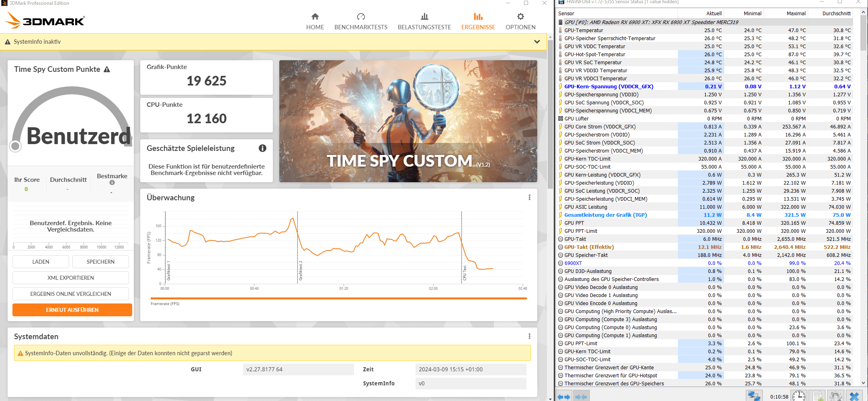Screen dimensions: 868x401
Task: Click lightning icon of Gesamtleistung der Grafik (TGP)
Action: 560,215
